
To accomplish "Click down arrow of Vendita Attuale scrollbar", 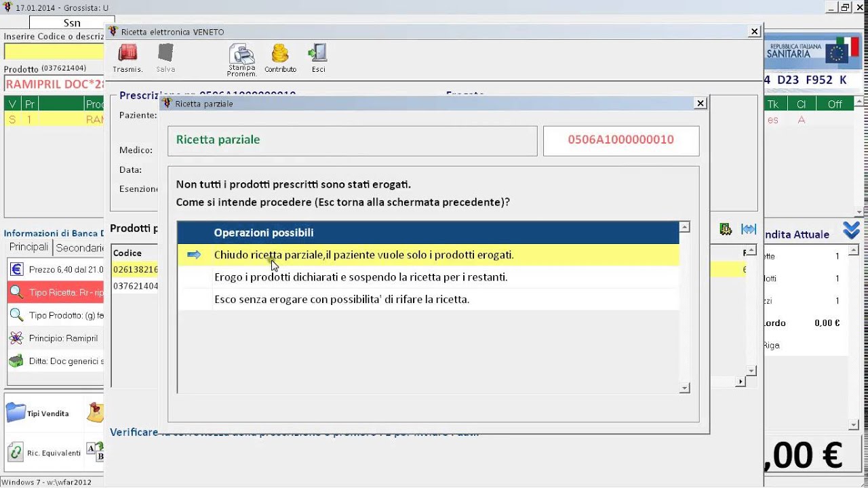I will pos(854,425).
